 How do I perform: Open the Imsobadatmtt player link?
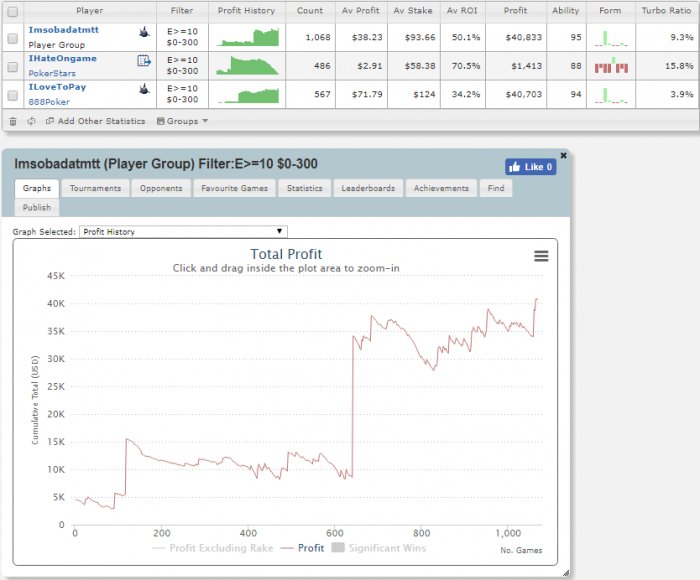pyautogui.click(x=63, y=30)
